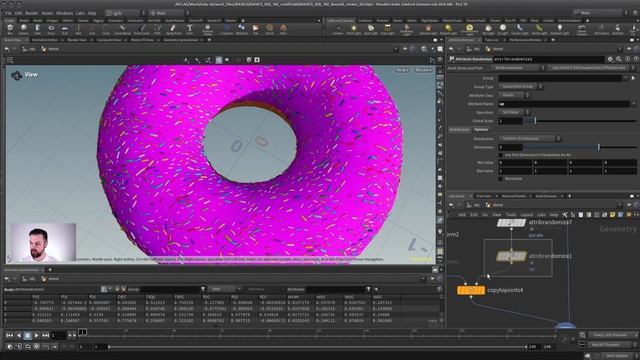Click the orange copytopoints4 node

click(x=471, y=290)
